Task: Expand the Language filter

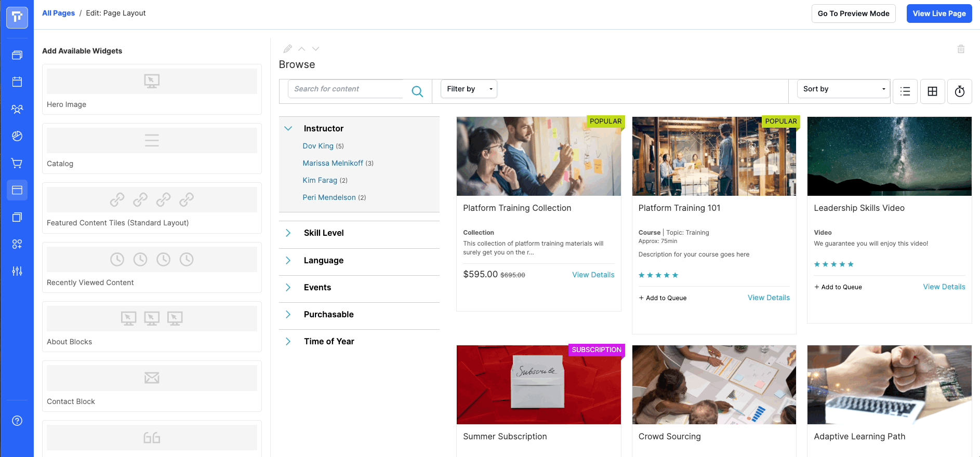Action: tap(288, 260)
